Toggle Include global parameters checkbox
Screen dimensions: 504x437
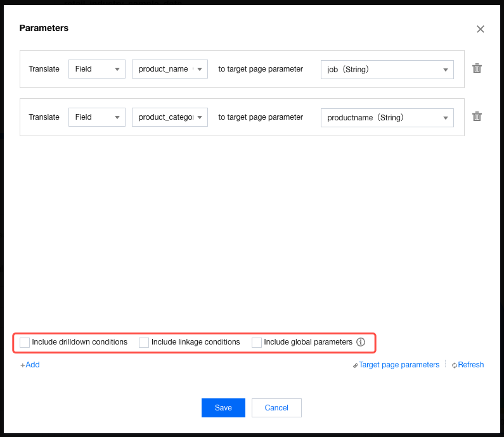257,343
